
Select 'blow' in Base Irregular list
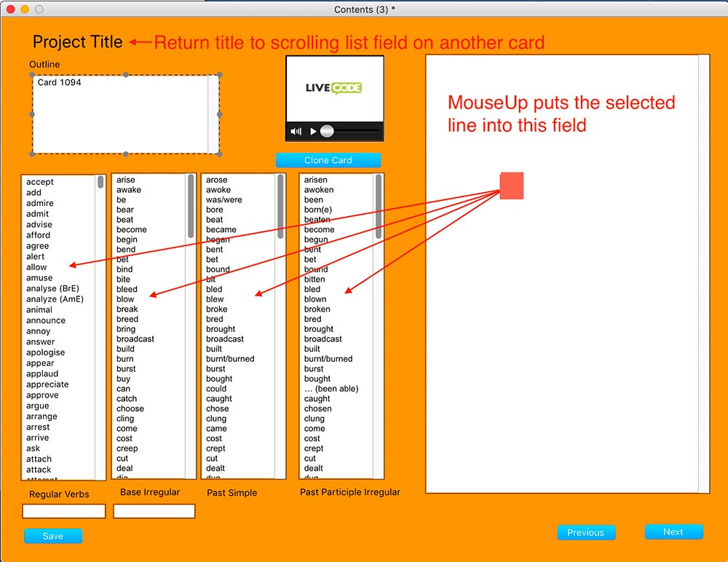125,299
